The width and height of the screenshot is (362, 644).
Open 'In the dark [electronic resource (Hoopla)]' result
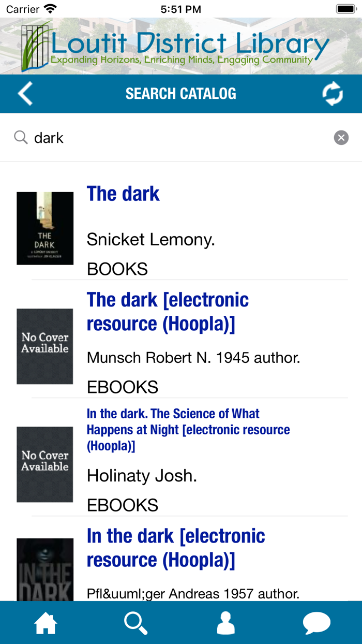(x=176, y=548)
